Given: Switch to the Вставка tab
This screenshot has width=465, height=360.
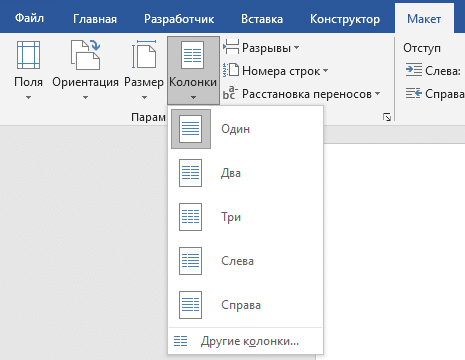Looking at the screenshot, I should 262,19.
